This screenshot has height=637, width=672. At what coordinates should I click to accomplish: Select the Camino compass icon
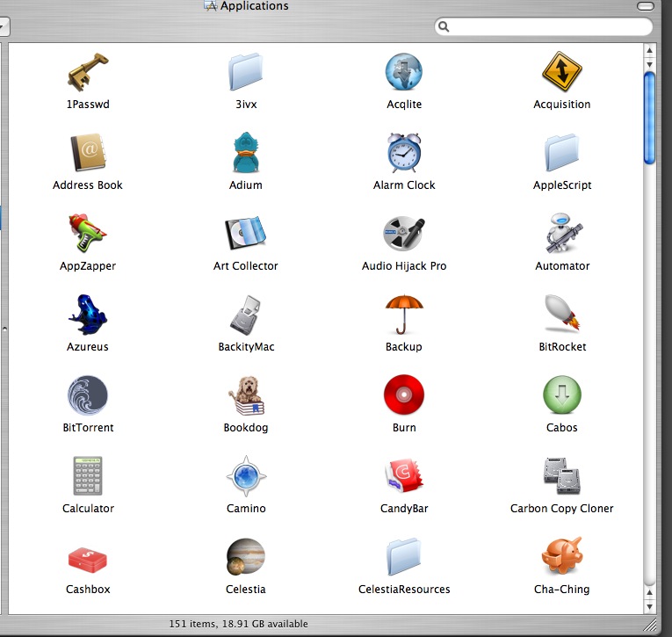click(x=246, y=476)
